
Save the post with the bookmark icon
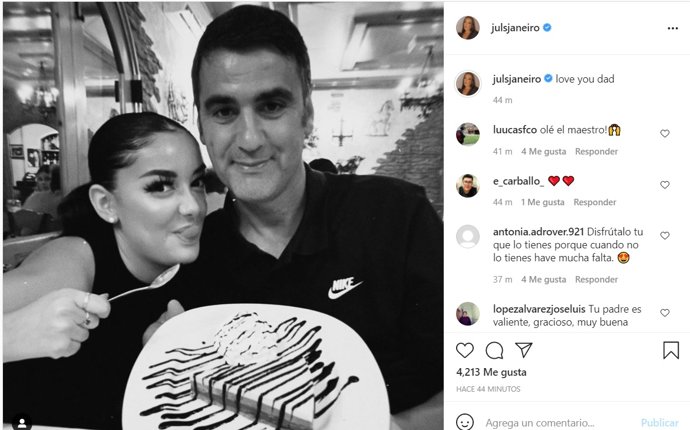click(671, 350)
